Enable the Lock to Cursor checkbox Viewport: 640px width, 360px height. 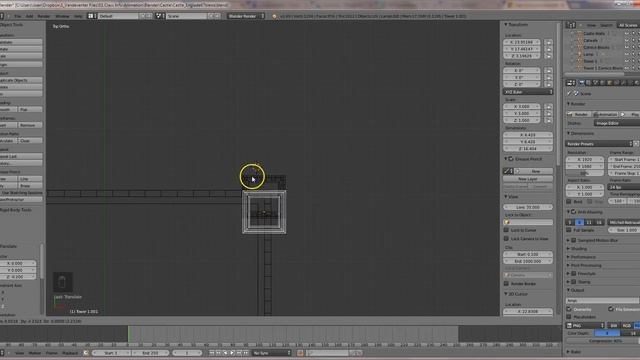[x=506, y=230]
